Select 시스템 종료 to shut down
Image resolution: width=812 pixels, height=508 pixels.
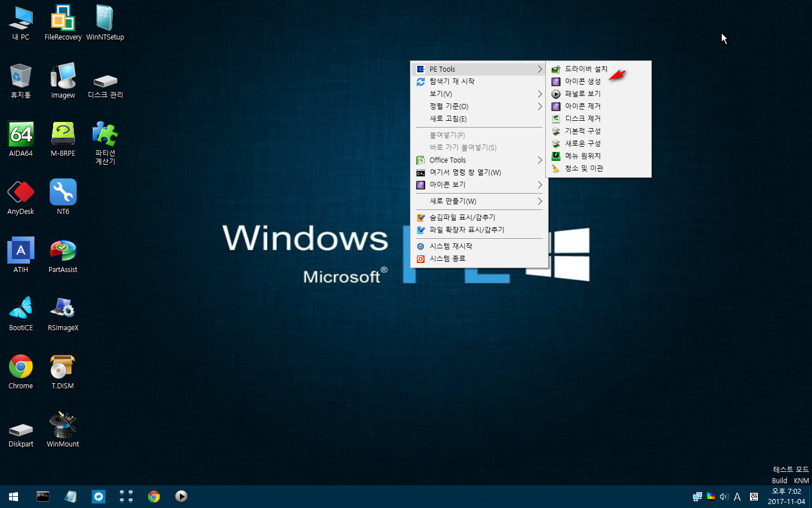(479, 259)
